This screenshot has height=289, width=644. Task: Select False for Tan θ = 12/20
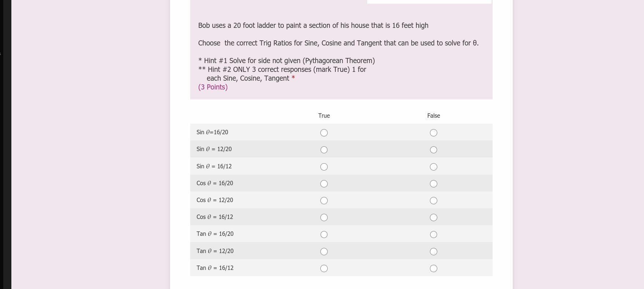[x=433, y=252]
